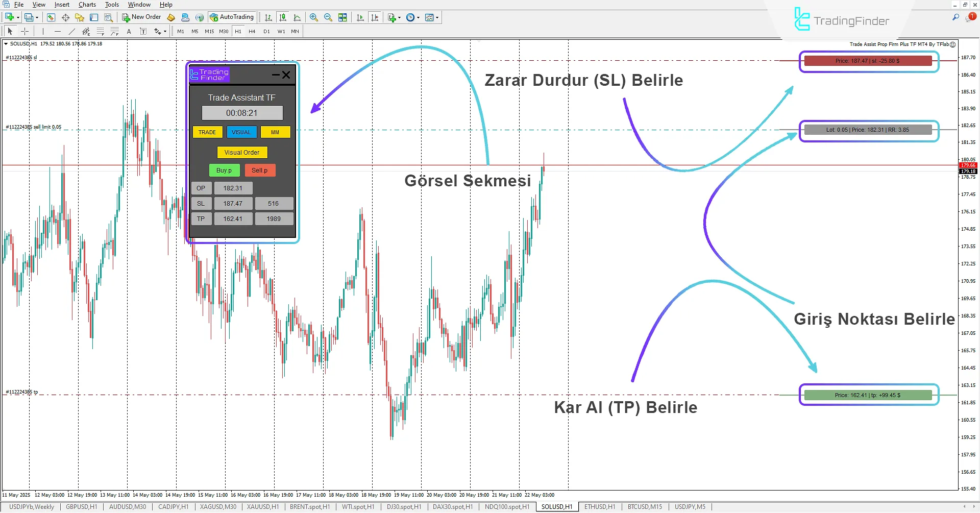980x513 pixels.
Task: Switch chart to line chart icon
Action: 297,17
